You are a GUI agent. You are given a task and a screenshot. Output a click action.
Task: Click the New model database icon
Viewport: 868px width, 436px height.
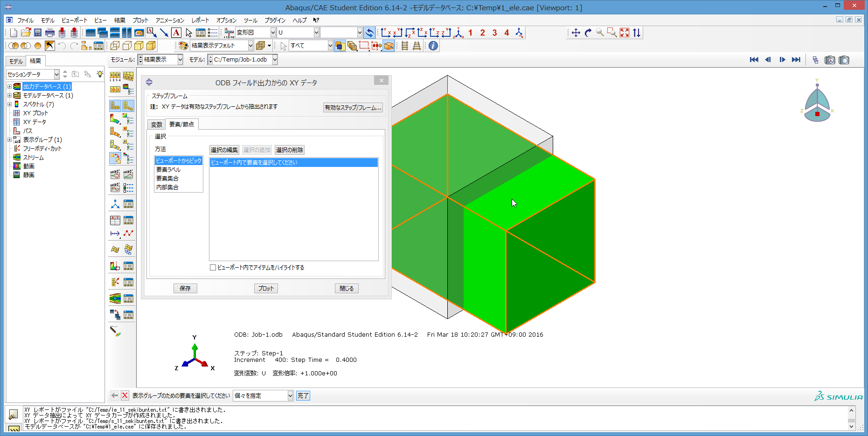[14, 33]
